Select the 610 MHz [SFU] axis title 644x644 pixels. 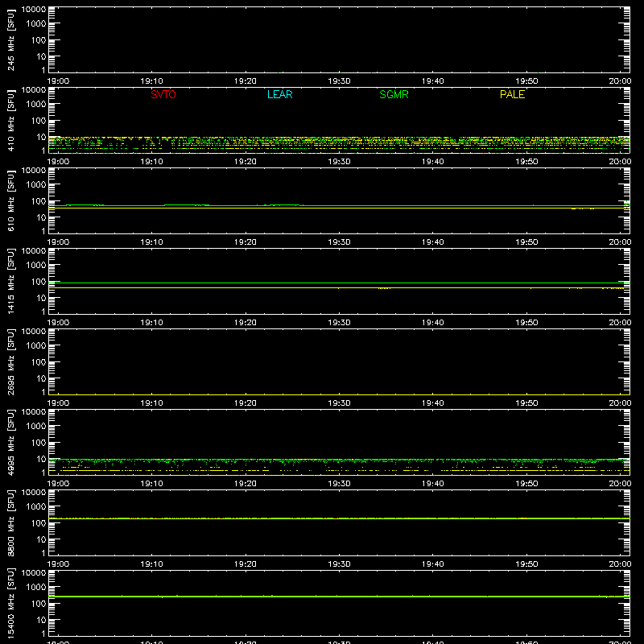[x=10, y=200]
